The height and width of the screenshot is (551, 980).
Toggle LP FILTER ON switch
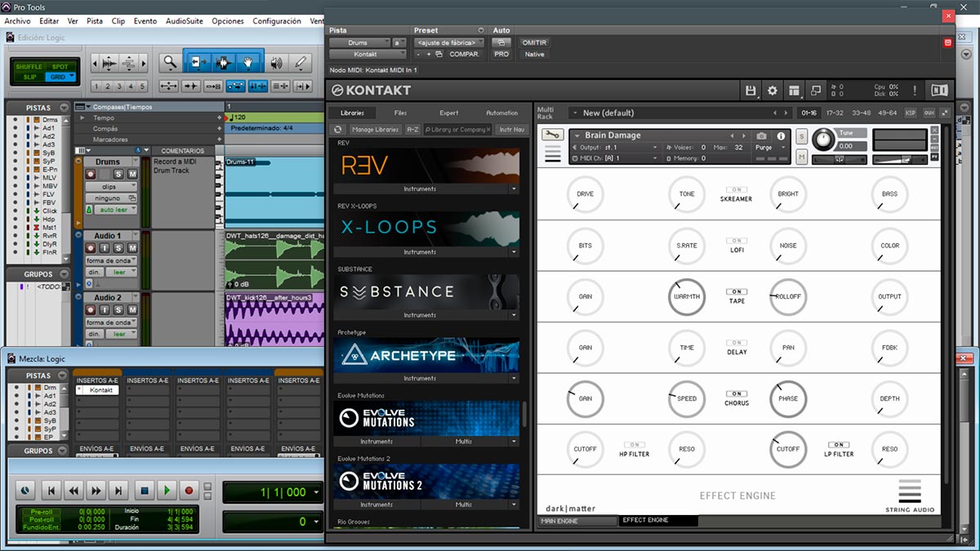[x=839, y=445]
